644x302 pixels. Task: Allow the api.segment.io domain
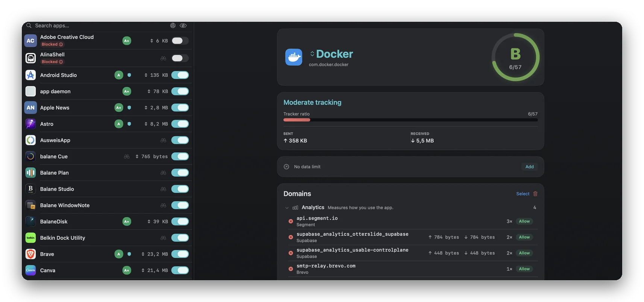(x=524, y=221)
